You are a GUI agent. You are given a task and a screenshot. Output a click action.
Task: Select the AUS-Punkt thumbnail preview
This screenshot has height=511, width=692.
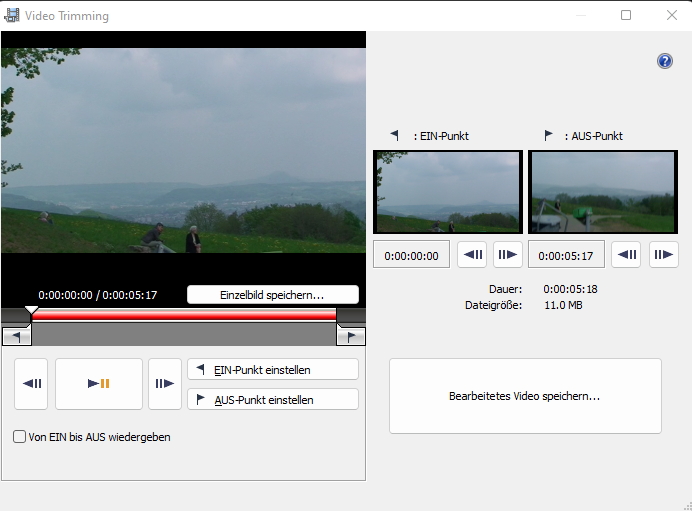603,192
